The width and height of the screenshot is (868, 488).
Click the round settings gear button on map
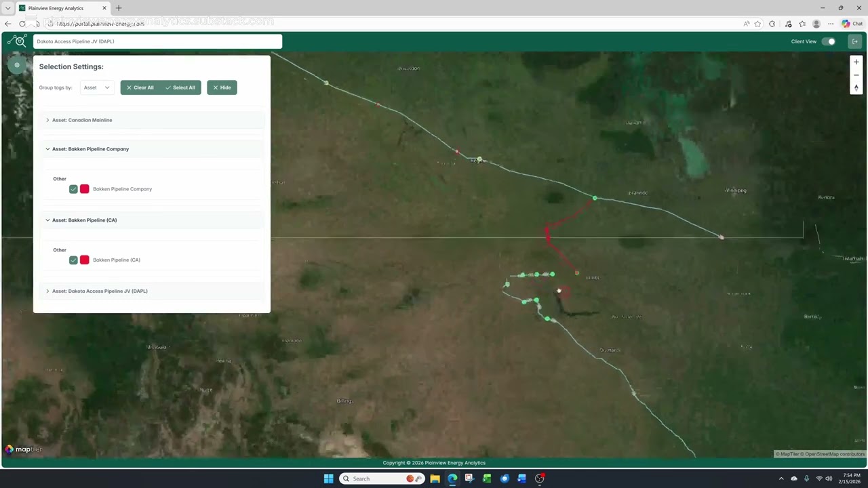pos(17,65)
